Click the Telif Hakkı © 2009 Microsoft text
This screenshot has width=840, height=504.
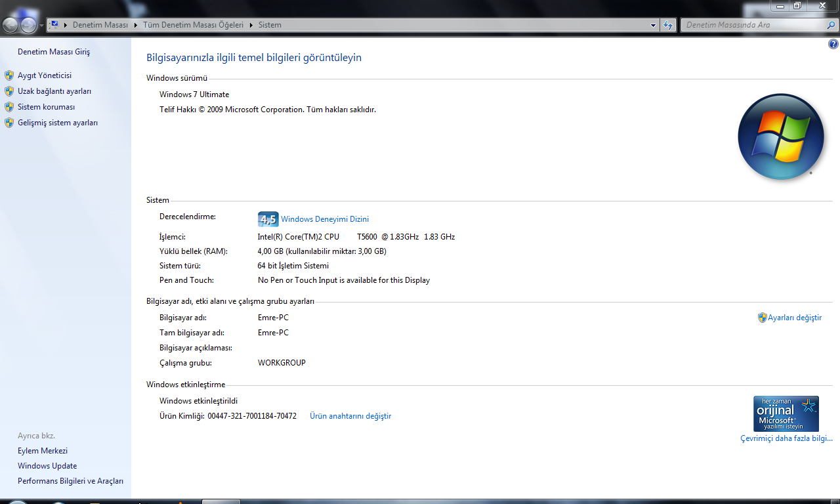[x=268, y=110]
